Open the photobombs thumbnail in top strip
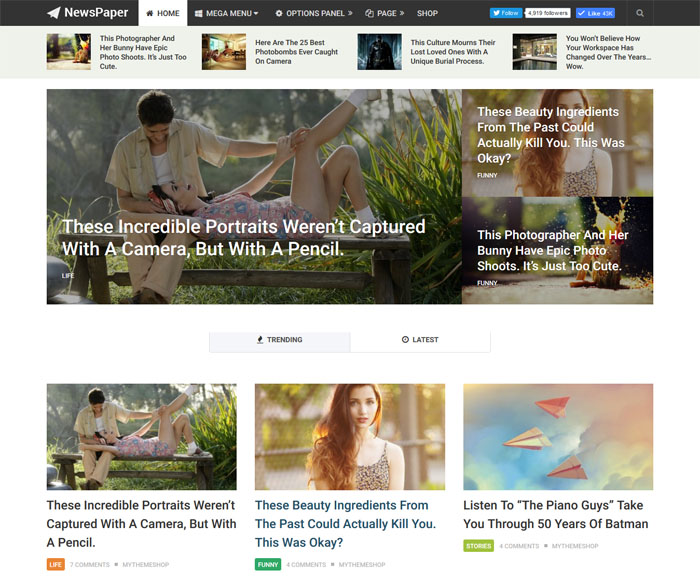 tap(224, 51)
